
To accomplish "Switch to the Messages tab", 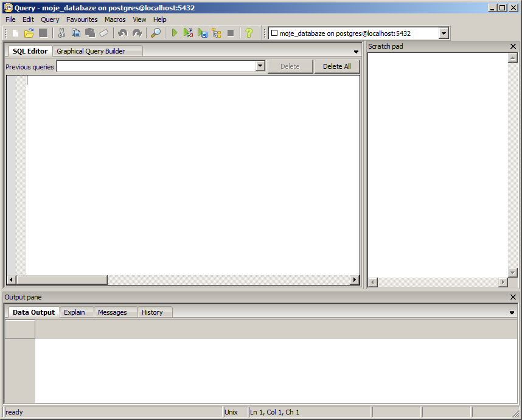I will click(113, 312).
